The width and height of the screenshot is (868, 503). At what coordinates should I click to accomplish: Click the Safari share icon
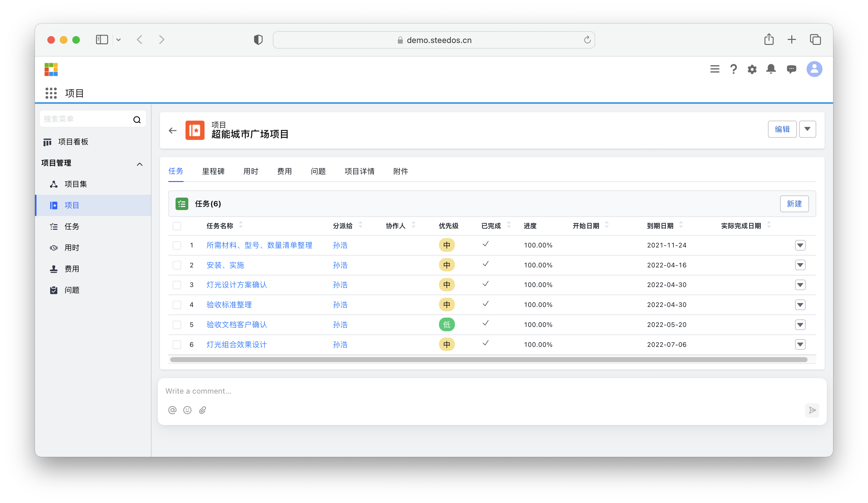coord(769,39)
